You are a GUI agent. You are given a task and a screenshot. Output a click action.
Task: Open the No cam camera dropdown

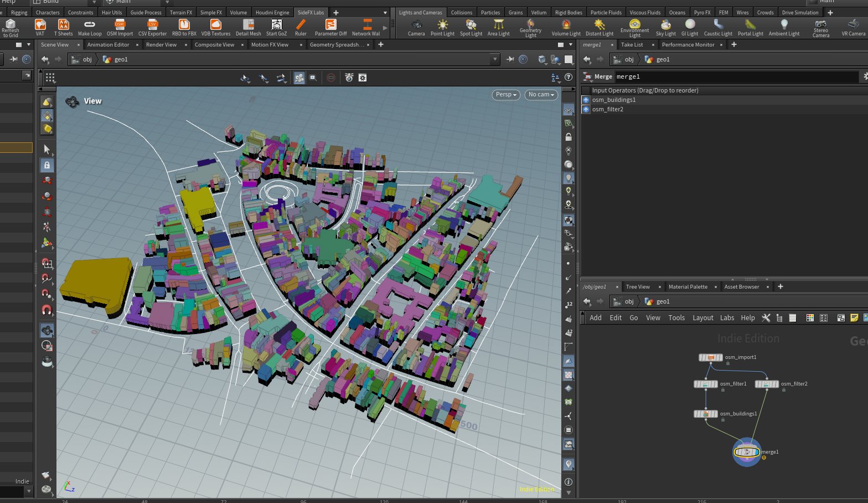pos(541,95)
